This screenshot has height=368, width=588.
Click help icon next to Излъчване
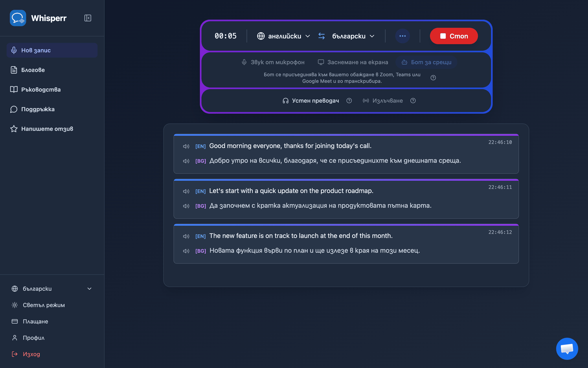[413, 100]
